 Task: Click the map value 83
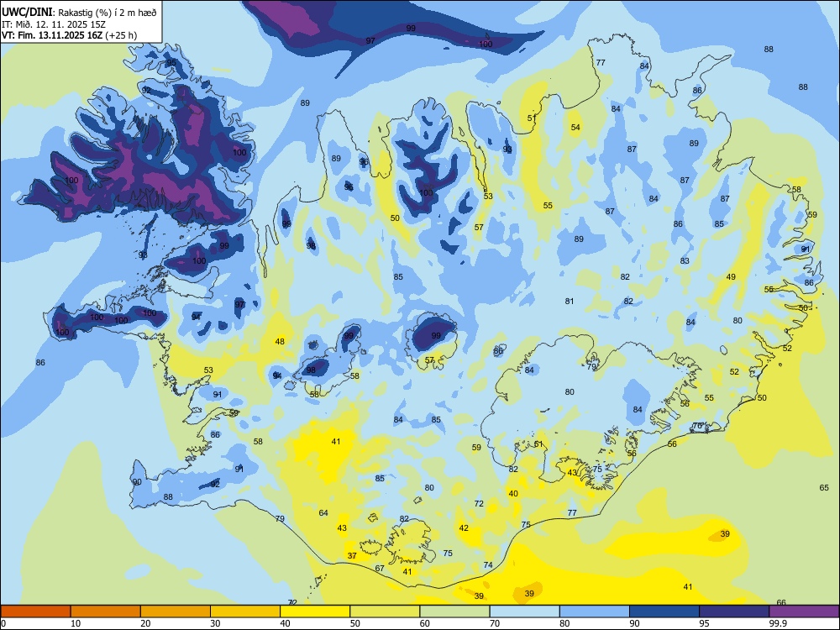(685, 261)
